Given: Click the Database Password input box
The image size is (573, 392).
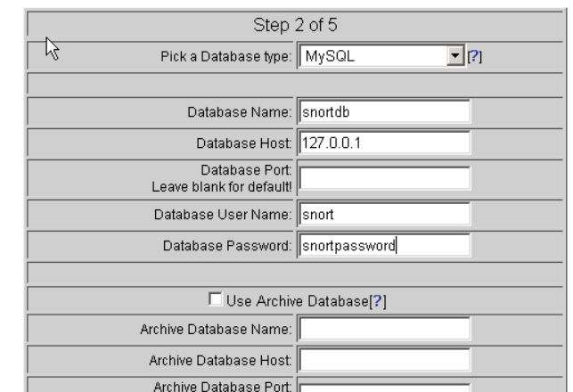Looking at the screenshot, I should pos(384,246).
